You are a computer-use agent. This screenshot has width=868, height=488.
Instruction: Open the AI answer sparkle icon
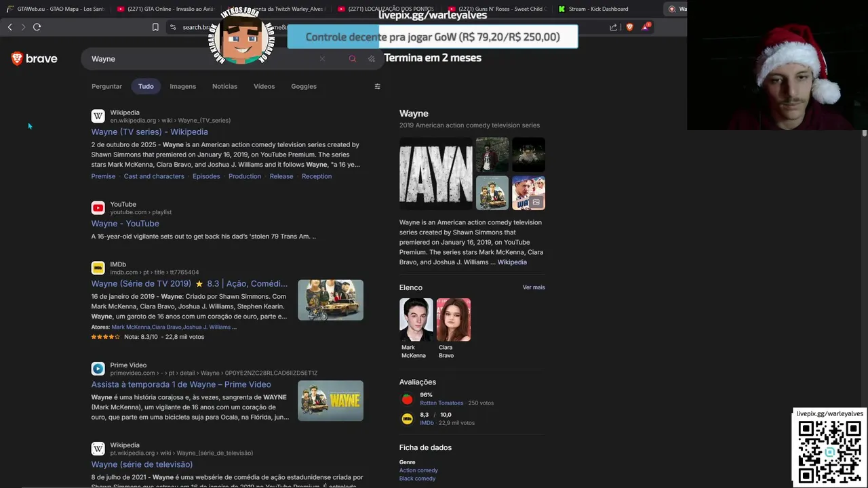pyautogui.click(x=371, y=59)
